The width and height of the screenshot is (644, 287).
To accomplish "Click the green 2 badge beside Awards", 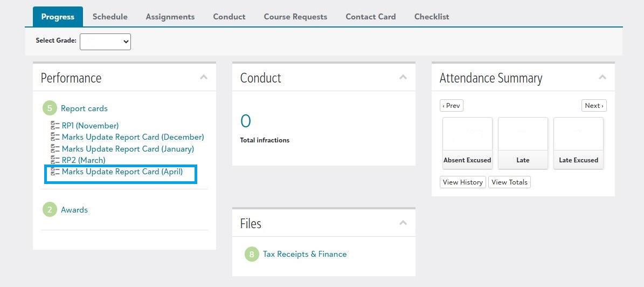I will click(50, 210).
